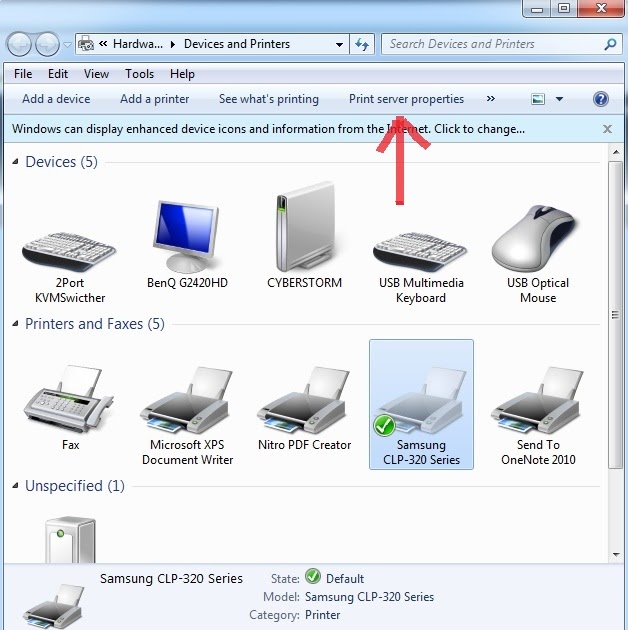The width and height of the screenshot is (628, 630).
Task: Click Devices and Printers breadcrumb
Action: pos(237,44)
